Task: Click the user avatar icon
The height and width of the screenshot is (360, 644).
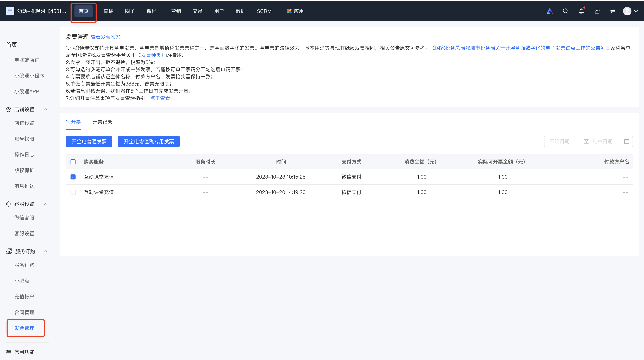Action: [x=627, y=11]
